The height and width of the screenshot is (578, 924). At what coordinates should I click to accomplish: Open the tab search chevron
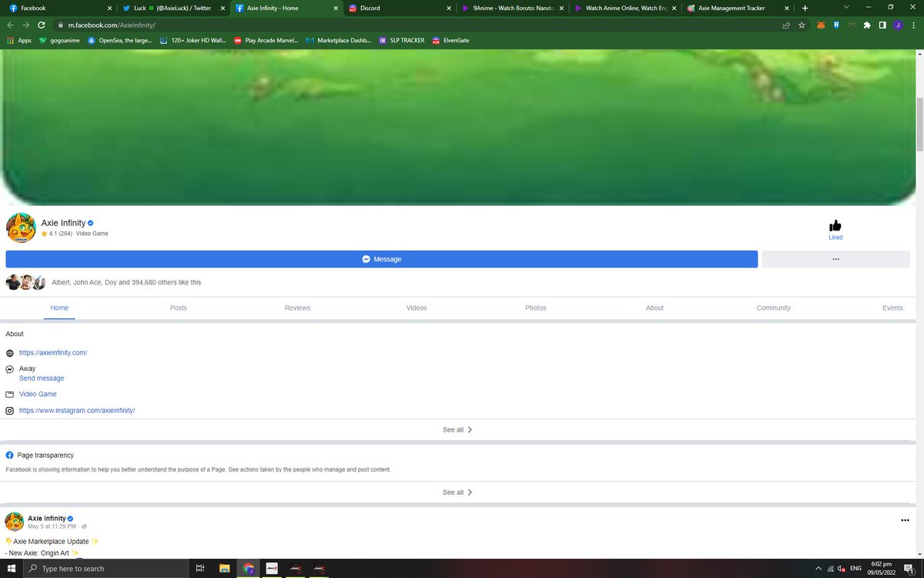click(846, 7)
